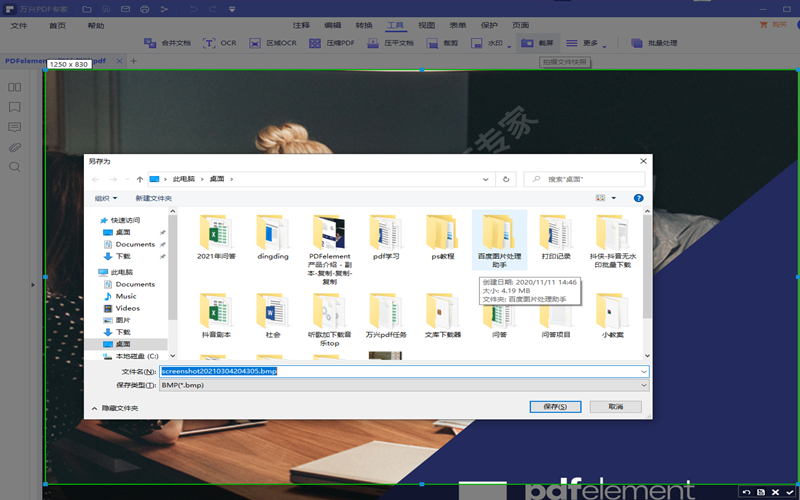Viewport: 800px width, 500px height.
Task: Click the up-directory arrow in save dialog
Action: coord(139,179)
